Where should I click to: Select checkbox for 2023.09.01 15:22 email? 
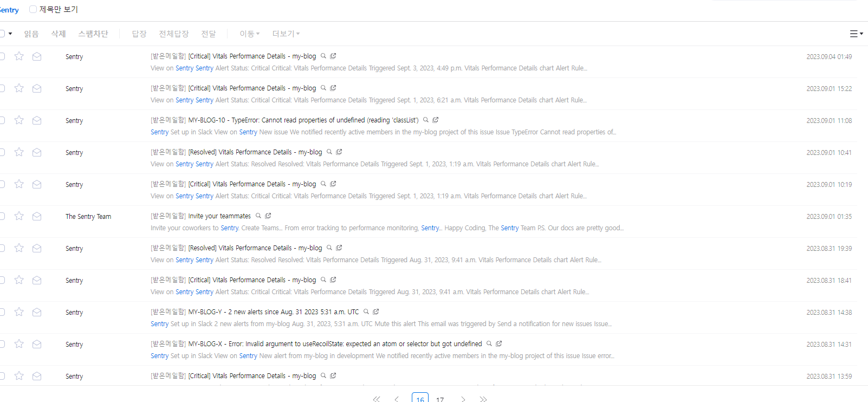click(x=2, y=88)
